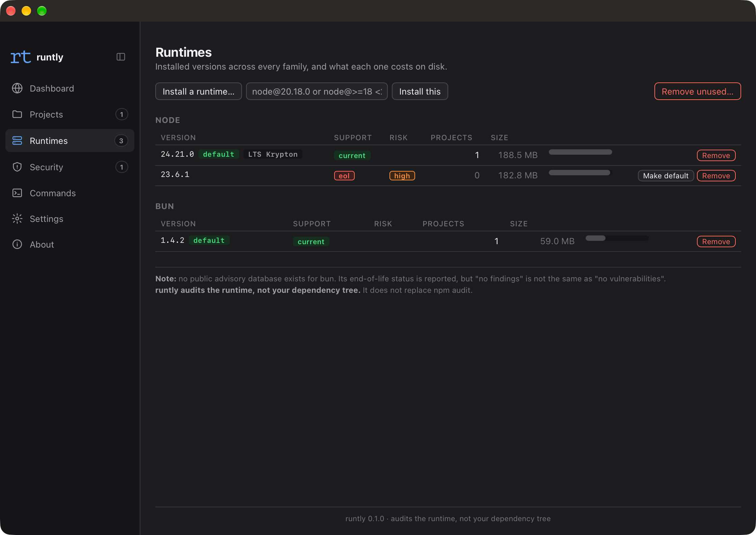
Task: Click the Bun 59.0 MB size bar
Action: [617, 238]
